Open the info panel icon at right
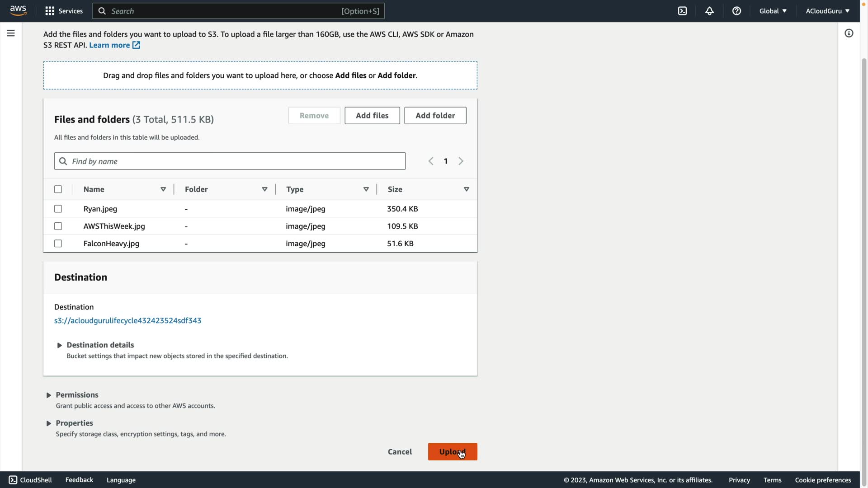This screenshot has width=868, height=488. click(849, 33)
